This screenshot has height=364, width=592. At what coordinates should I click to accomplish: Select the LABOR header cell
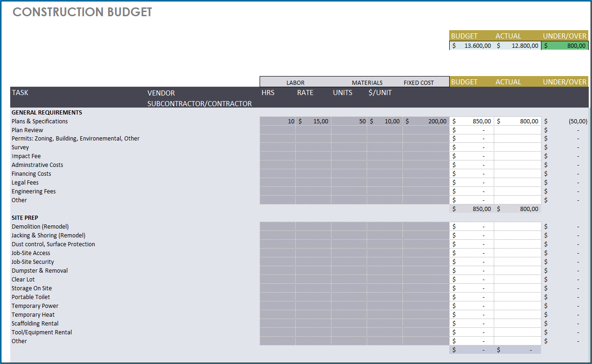click(x=295, y=82)
